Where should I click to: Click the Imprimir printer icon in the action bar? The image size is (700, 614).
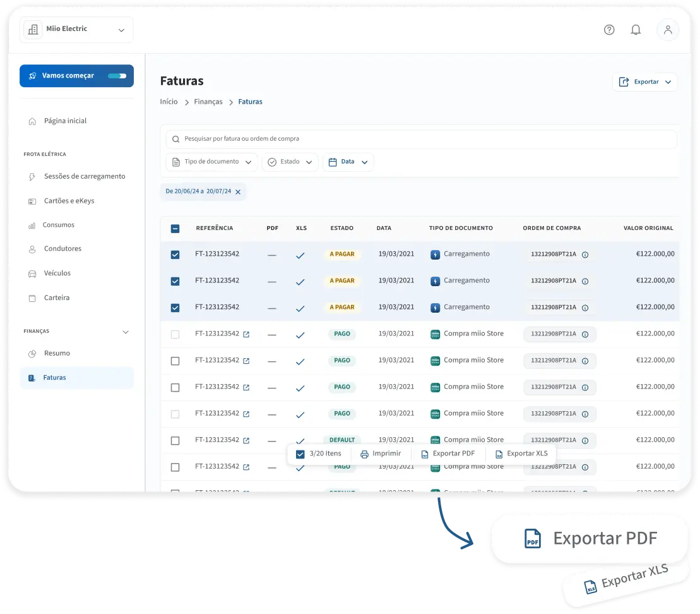(363, 454)
